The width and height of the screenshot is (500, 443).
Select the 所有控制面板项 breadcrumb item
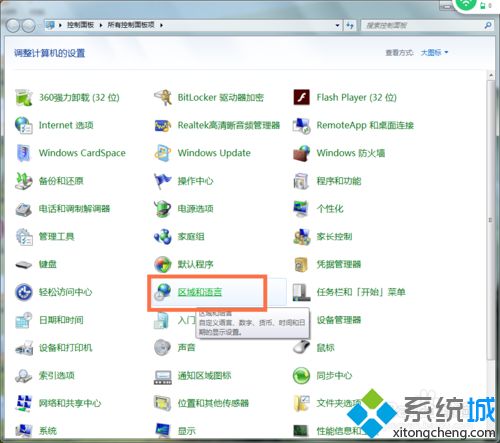coord(131,25)
